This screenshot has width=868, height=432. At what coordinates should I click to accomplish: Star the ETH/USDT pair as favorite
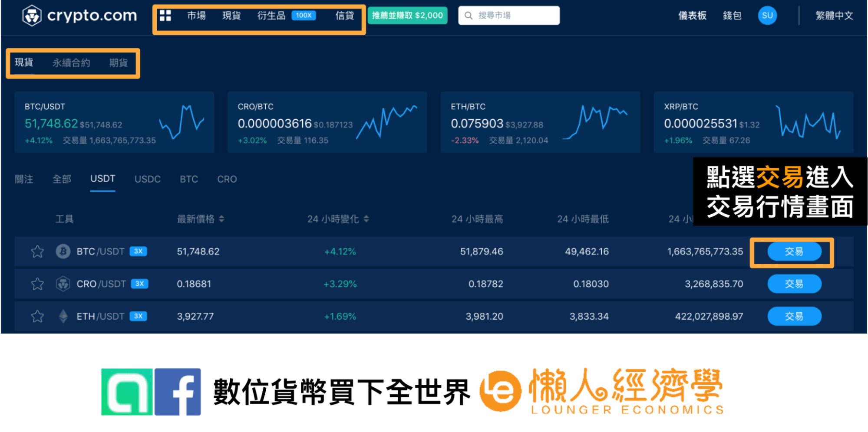pyautogui.click(x=38, y=317)
